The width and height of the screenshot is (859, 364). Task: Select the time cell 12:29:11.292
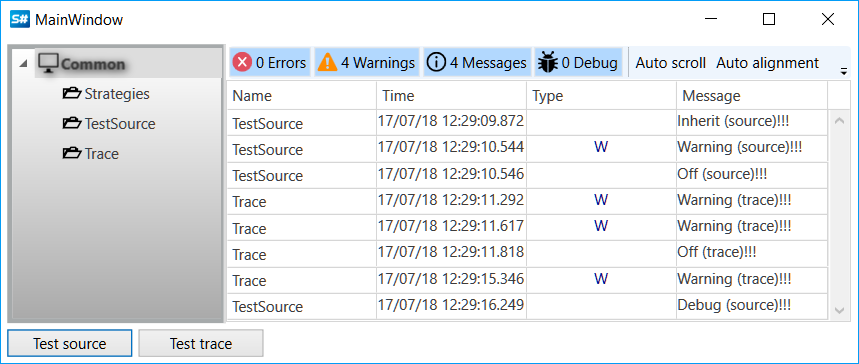pos(451,201)
